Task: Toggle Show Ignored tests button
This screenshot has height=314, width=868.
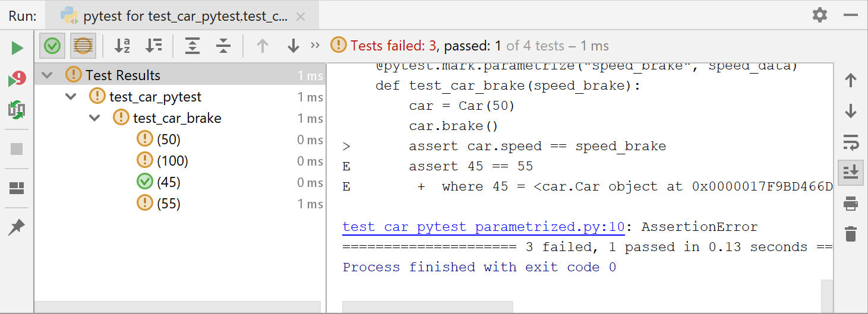Action: tap(83, 46)
